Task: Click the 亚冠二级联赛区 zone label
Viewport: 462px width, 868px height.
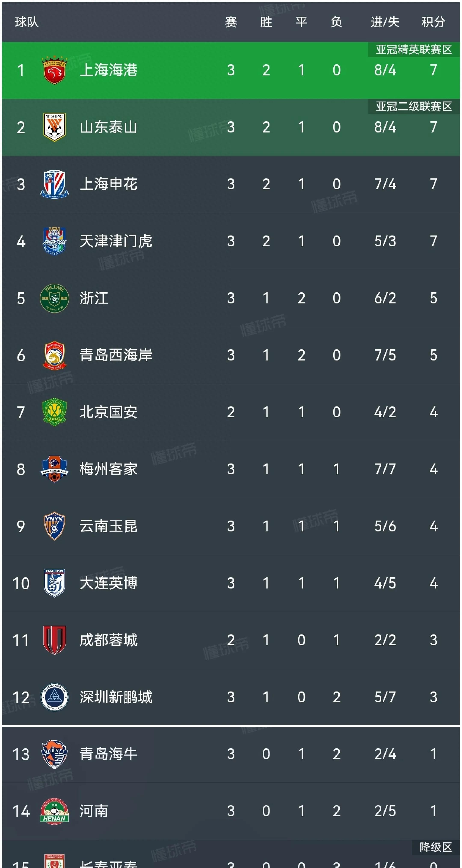Action: click(414, 106)
